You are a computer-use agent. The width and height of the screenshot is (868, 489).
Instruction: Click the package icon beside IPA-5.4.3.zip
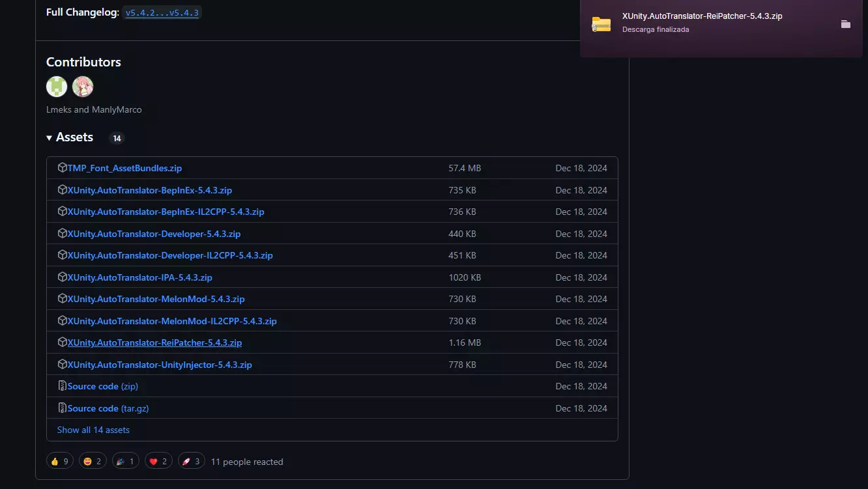click(x=63, y=277)
